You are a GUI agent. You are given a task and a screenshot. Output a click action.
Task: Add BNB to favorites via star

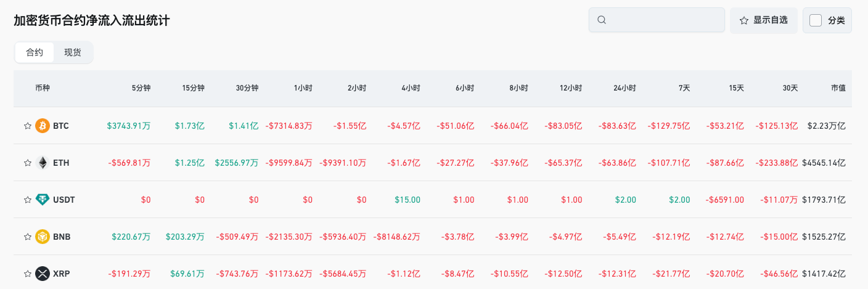pyautogui.click(x=27, y=237)
